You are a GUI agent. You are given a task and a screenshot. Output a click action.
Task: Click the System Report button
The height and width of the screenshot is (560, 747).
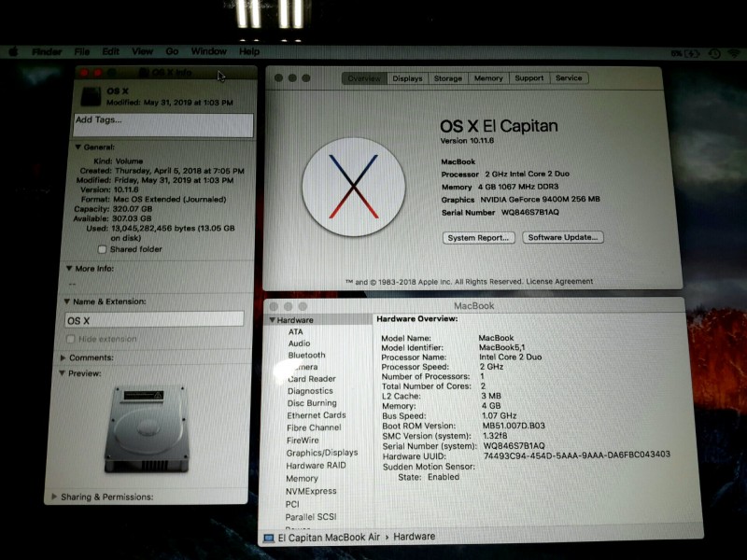(x=478, y=238)
